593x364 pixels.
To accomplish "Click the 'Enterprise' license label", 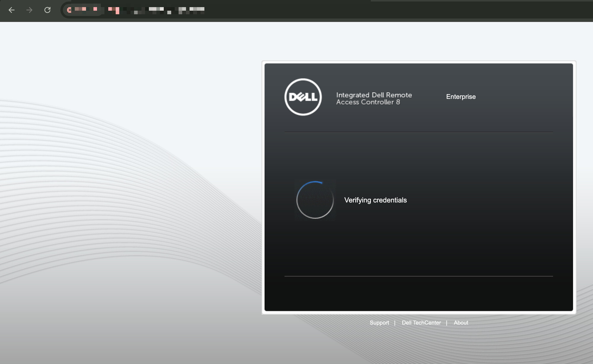I will [461, 97].
